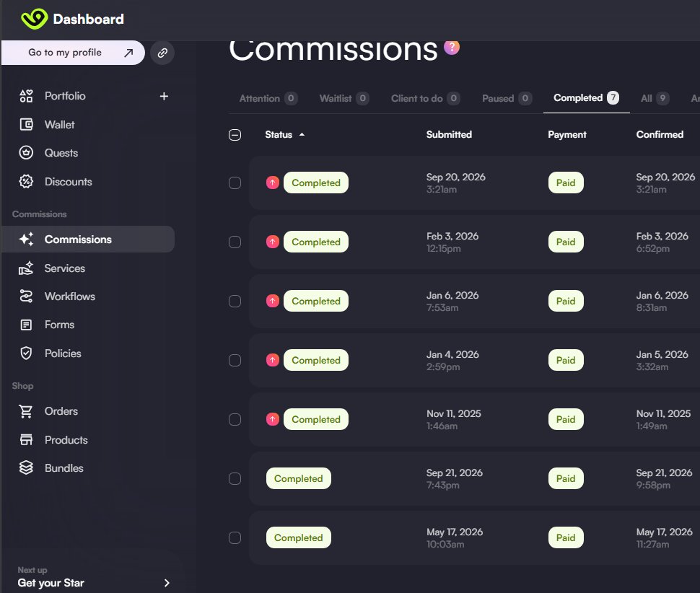Check the Nov 11, 2025 commission row

[x=235, y=419]
